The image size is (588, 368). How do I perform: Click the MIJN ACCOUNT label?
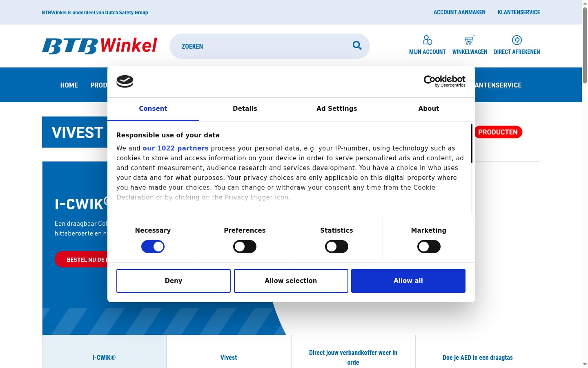pos(428,52)
